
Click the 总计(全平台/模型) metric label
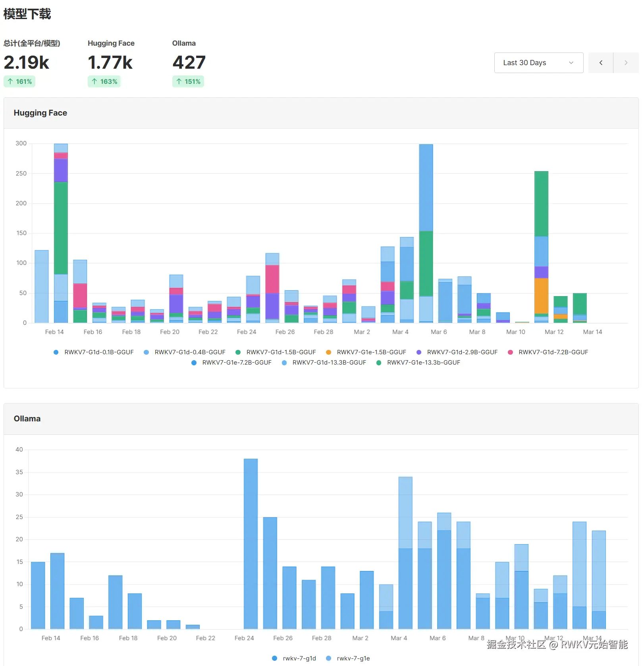[x=32, y=43]
